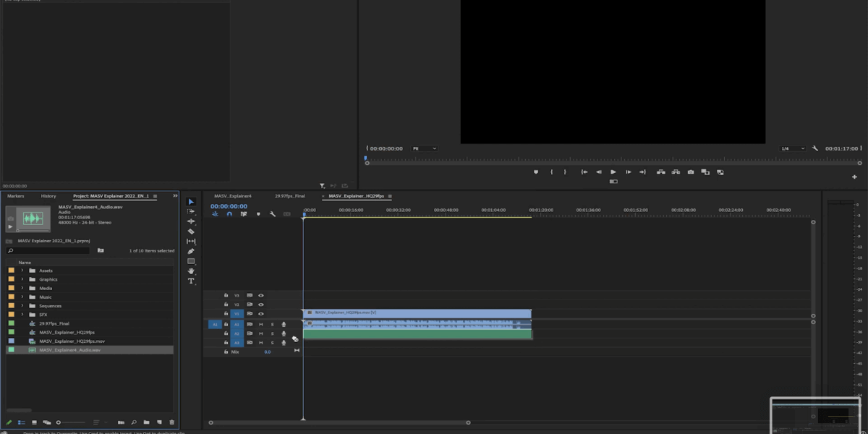Expand the Assets bin
Image resolution: width=868 pixels, height=434 pixels.
tap(22, 271)
